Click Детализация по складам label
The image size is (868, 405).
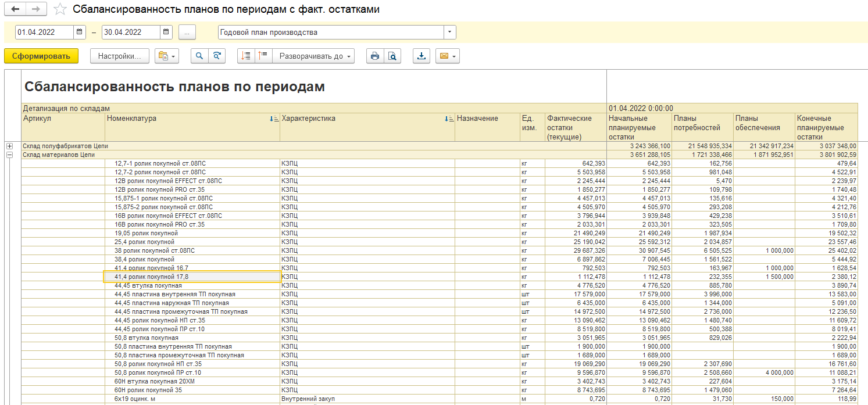click(x=66, y=108)
